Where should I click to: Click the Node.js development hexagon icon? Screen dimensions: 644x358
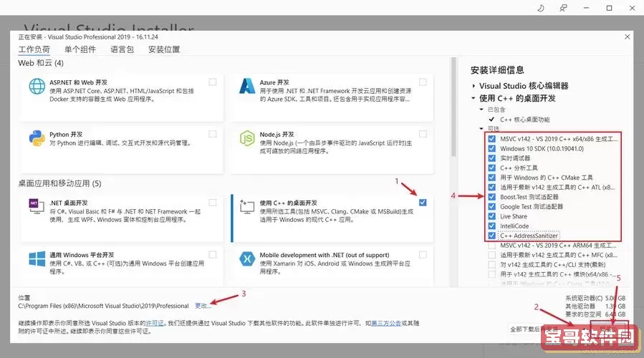[x=247, y=138]
